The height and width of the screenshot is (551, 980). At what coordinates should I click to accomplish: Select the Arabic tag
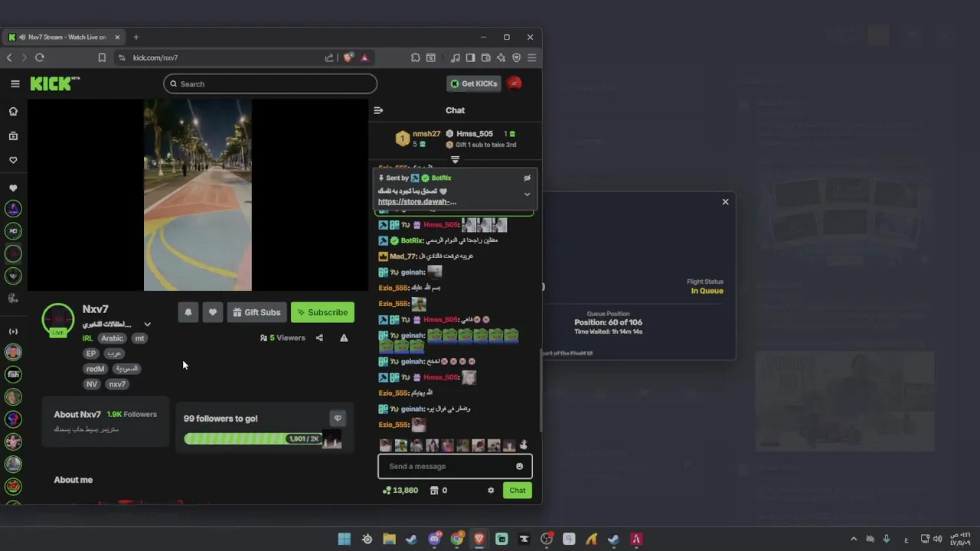112,338
